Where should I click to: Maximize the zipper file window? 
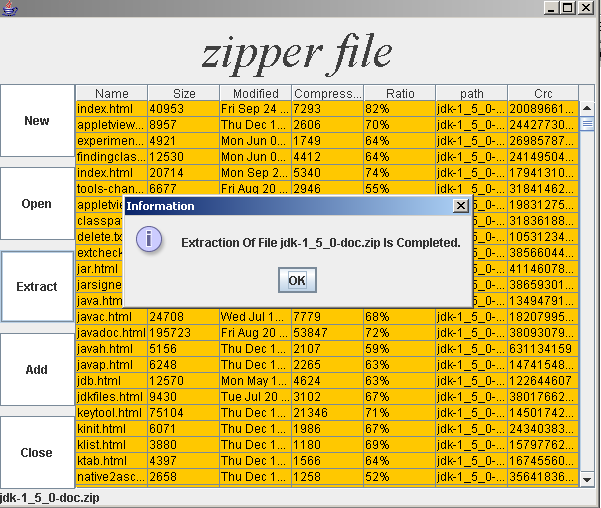(568, 7)
